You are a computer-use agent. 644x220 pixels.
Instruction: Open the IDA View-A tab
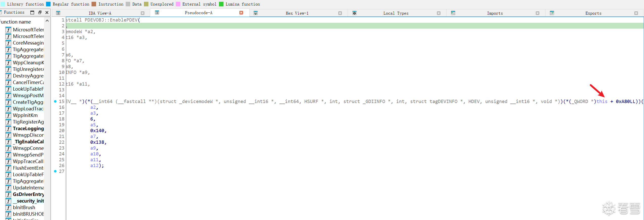(100, 13)
